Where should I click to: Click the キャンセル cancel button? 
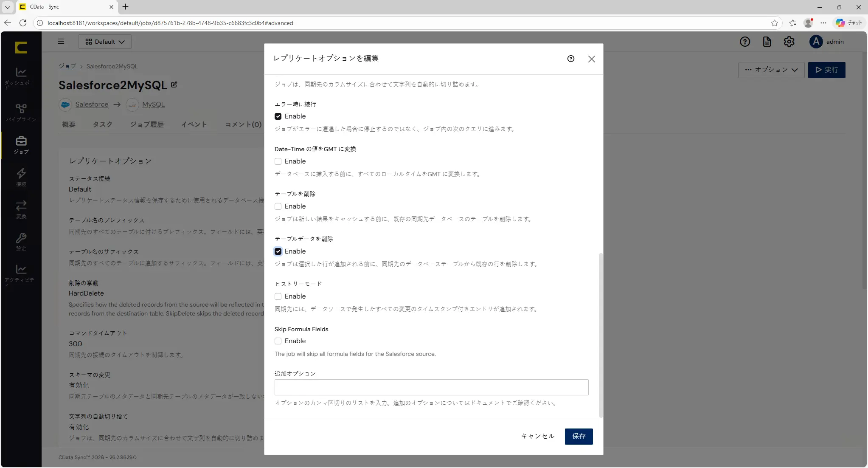click(538, 436)
